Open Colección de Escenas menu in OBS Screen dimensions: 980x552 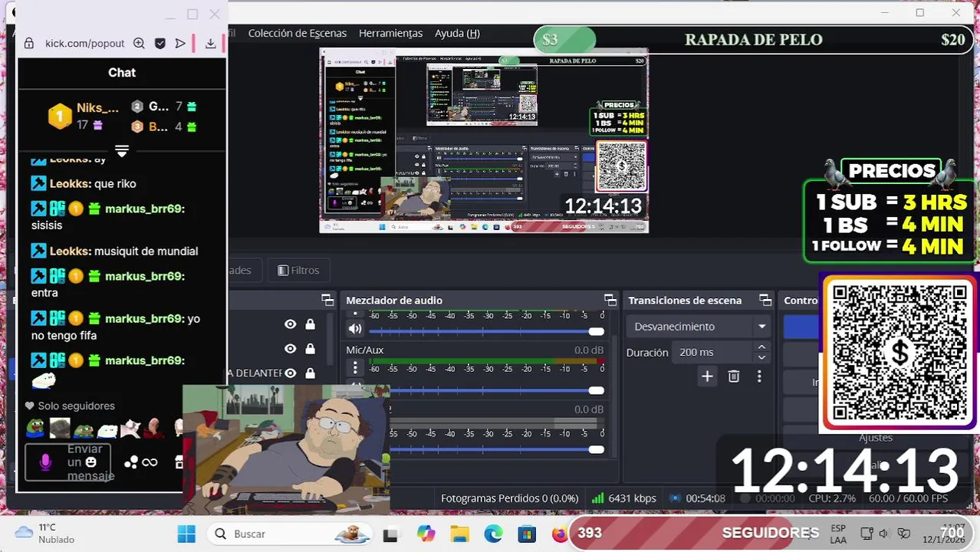click(298, 33)
